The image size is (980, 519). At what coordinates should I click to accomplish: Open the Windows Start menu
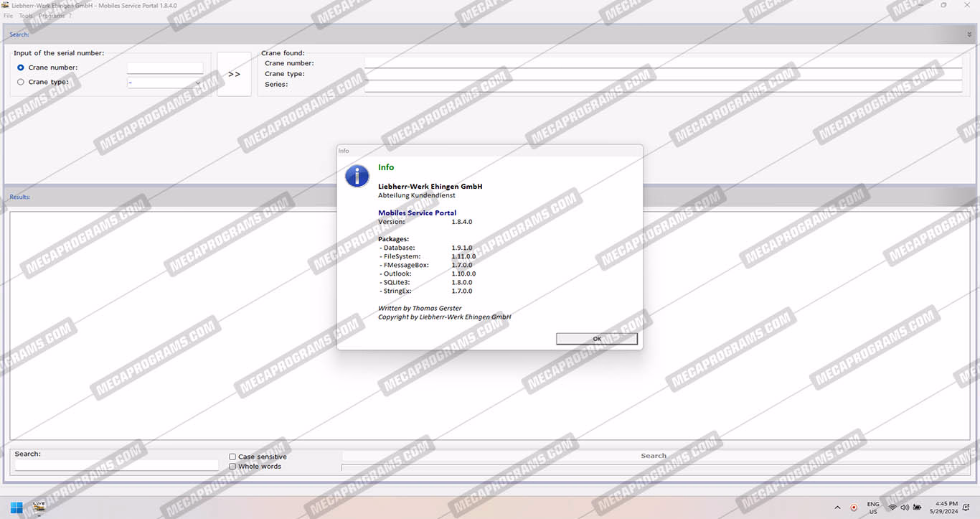[17, 507]
